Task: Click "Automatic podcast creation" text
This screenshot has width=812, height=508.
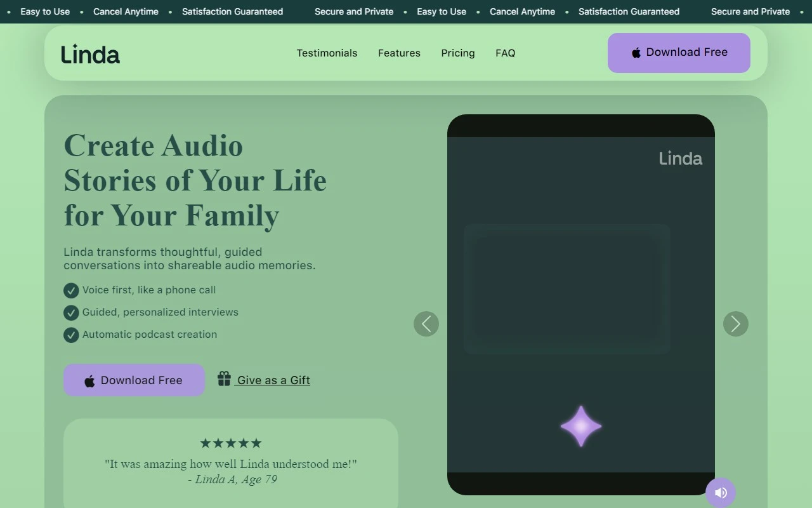Action: pos(150,334)
